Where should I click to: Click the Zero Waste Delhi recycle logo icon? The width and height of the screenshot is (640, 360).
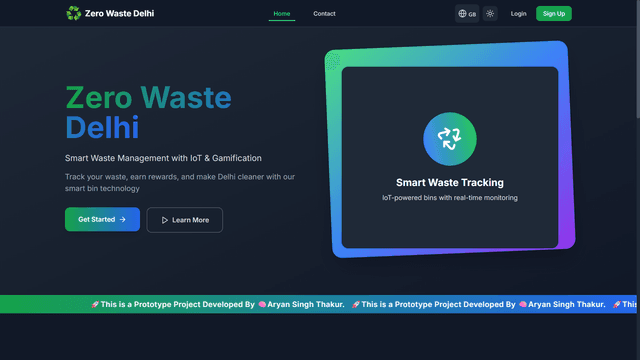tap(73, 13)
